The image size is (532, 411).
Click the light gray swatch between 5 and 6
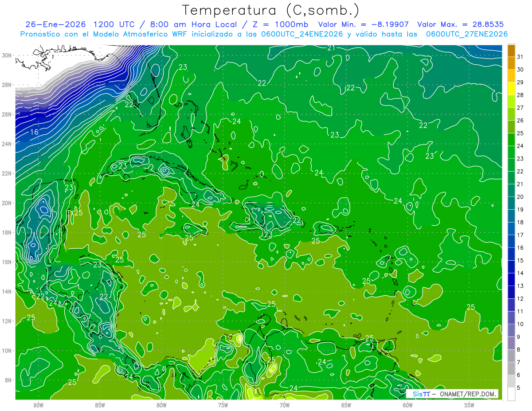(x=511, y=381)
